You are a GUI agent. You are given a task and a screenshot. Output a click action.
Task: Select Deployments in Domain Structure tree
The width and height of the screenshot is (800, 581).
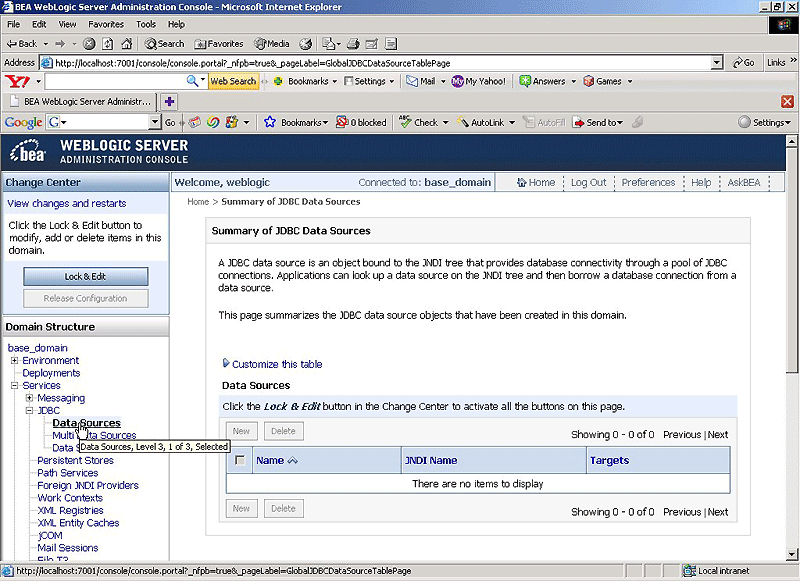click(51, 373)
